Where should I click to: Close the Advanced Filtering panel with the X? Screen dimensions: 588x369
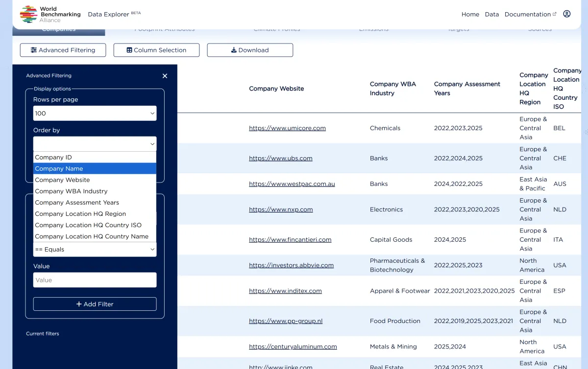point(165,76)
